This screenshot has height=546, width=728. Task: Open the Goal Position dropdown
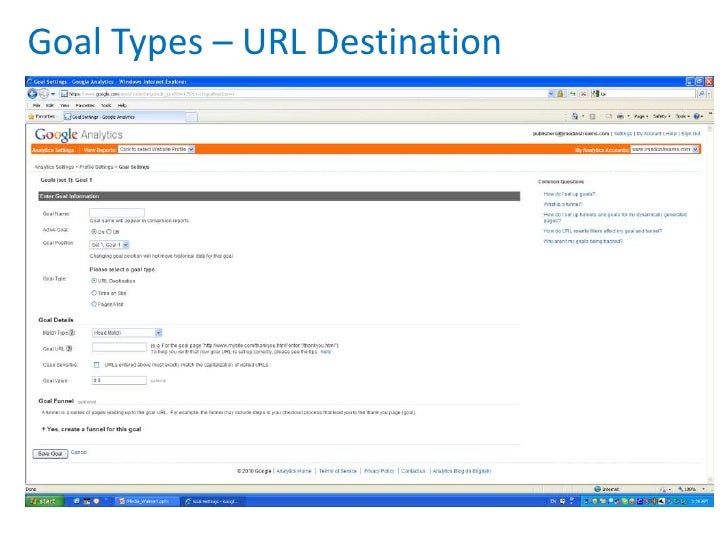[x=109, y=245]
